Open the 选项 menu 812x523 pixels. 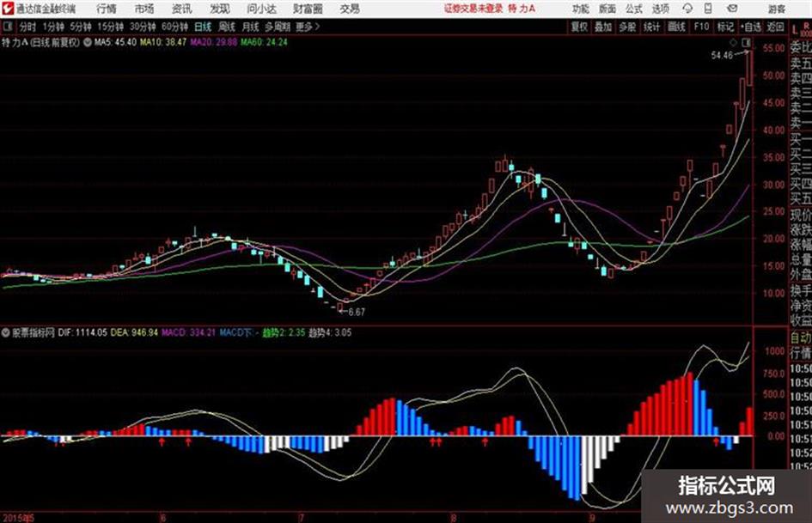pyautogui.click(x=660, y=9)
